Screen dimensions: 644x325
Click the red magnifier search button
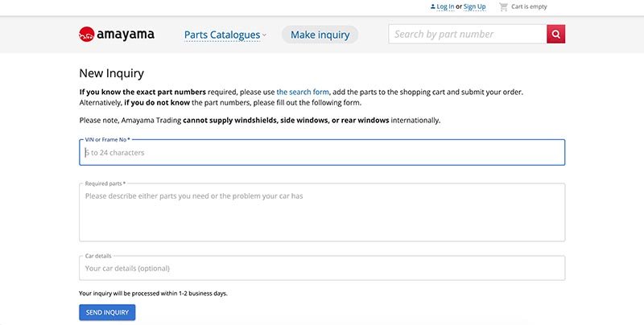(555, 35)
